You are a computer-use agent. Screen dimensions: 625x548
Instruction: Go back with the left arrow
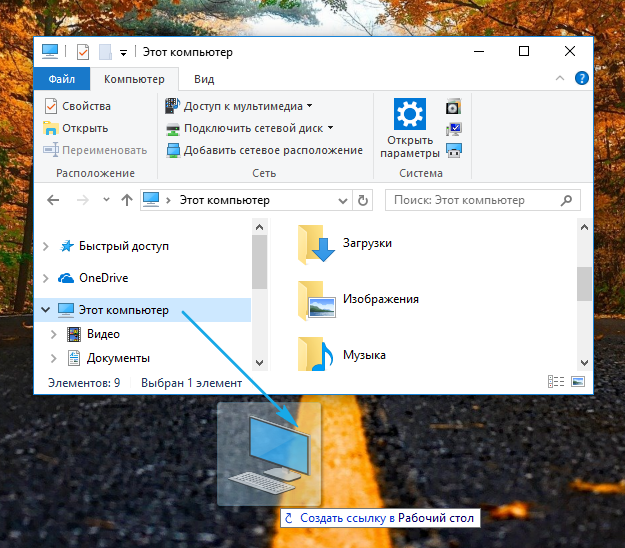tap(53, 200)
